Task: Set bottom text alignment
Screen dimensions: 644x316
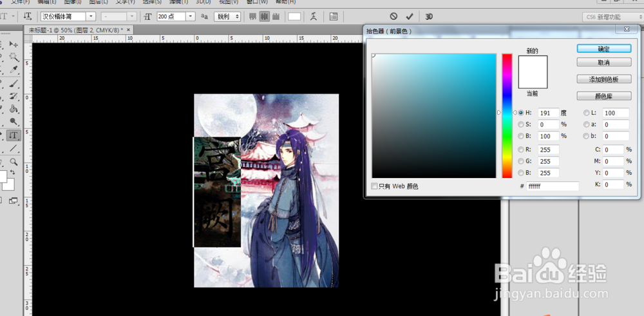Action: [x=276, y=17]
